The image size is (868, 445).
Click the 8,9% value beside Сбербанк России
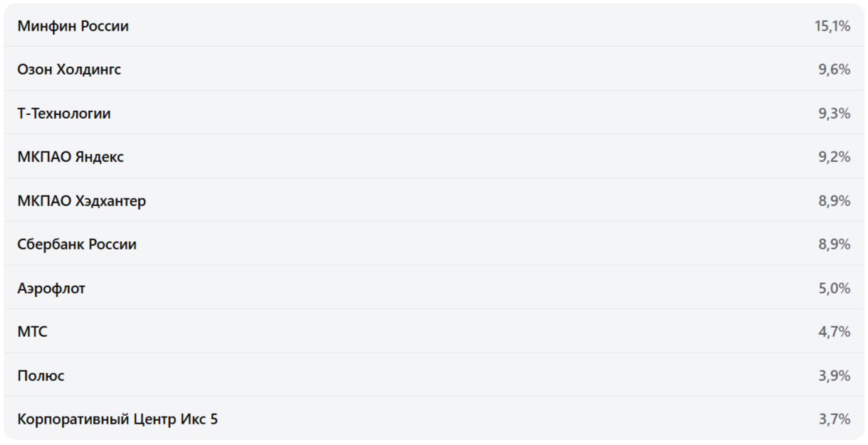pyautogui.click(x=834, y=245)
